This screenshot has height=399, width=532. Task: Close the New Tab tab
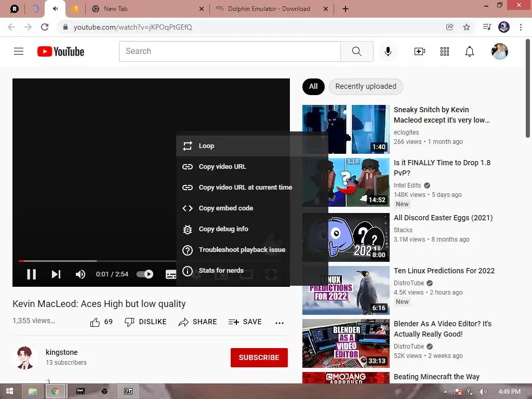pyautogui.click(x=201, y=9)
